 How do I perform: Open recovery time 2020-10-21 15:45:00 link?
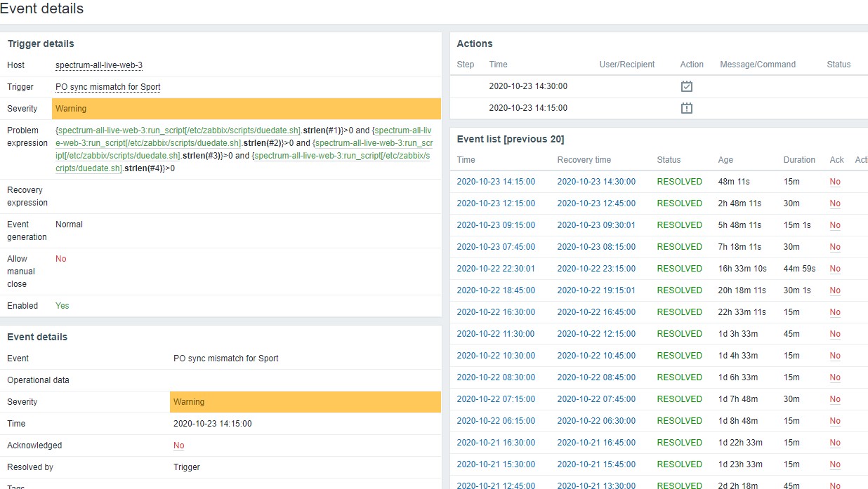pyautogui.click(x=596, y=464)
